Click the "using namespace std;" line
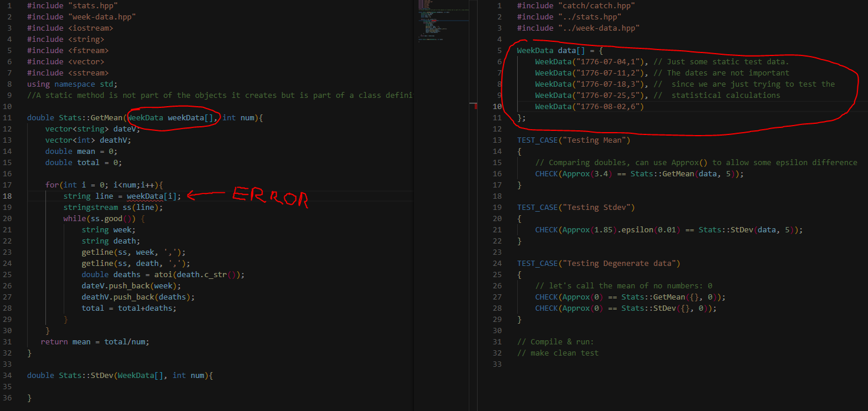The height and width of the screenshot is (411, 868). [73, 84]
